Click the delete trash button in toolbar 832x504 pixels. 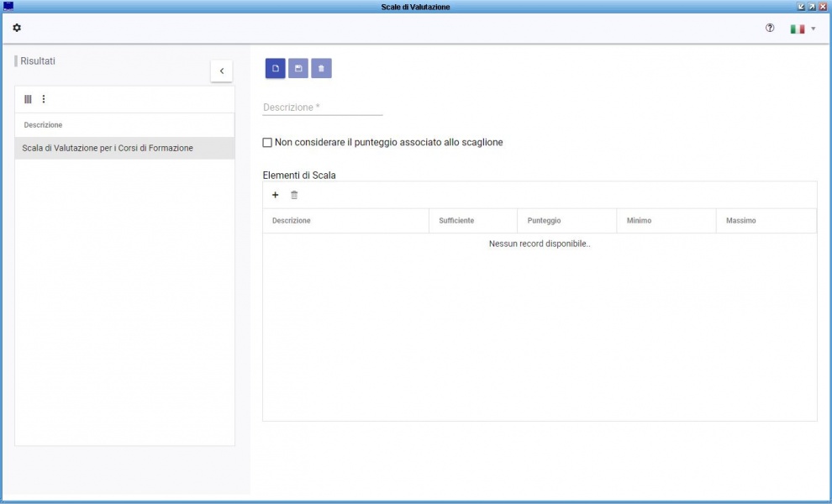coord(321,68)
